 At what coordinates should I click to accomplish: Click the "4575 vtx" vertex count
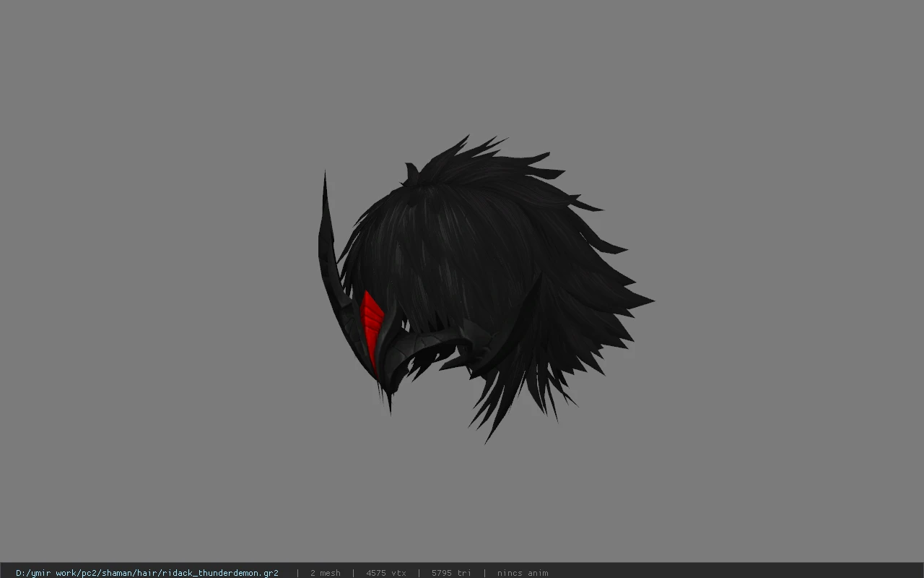[386, 573]
